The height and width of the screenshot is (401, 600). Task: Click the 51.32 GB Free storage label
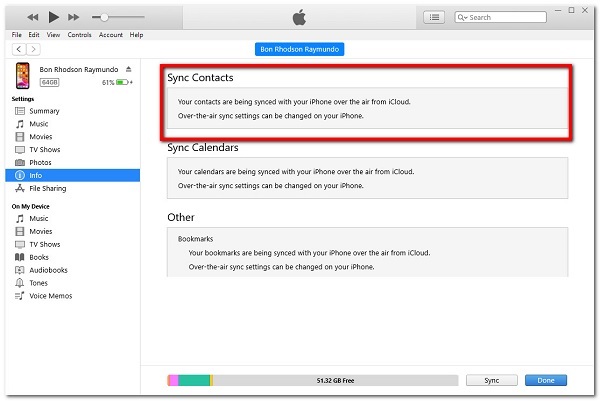[x=335, y=381]
